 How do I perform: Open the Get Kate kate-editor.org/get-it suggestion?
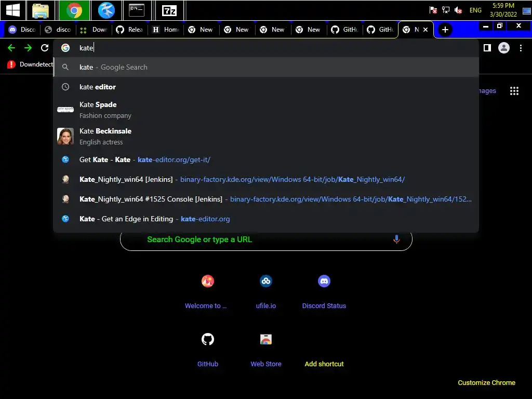coord(266,159)
